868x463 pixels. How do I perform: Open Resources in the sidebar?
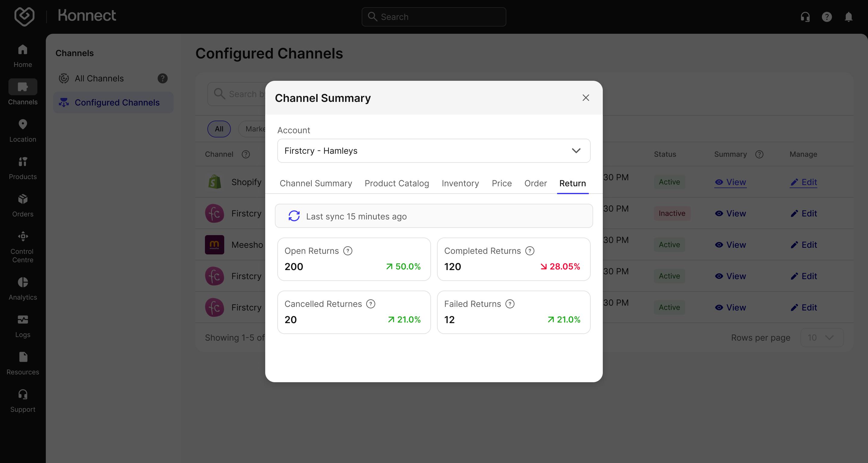pyautogui.click(x=23, y=364)
